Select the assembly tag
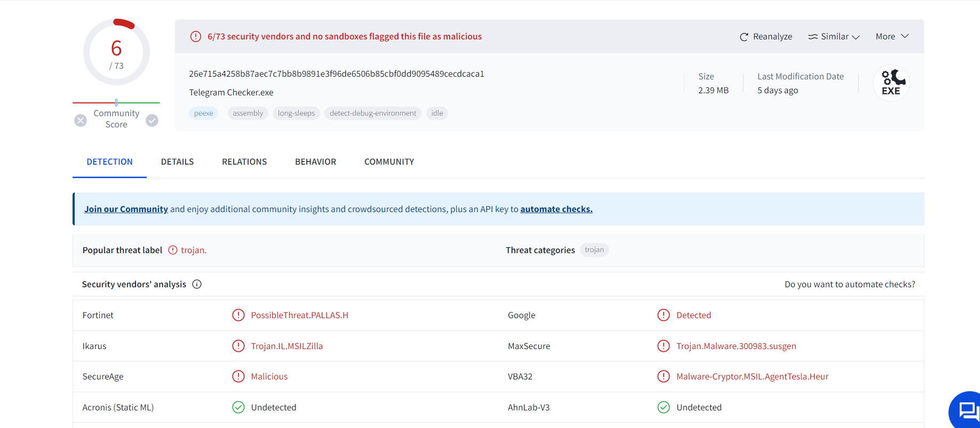 [248, 113]
